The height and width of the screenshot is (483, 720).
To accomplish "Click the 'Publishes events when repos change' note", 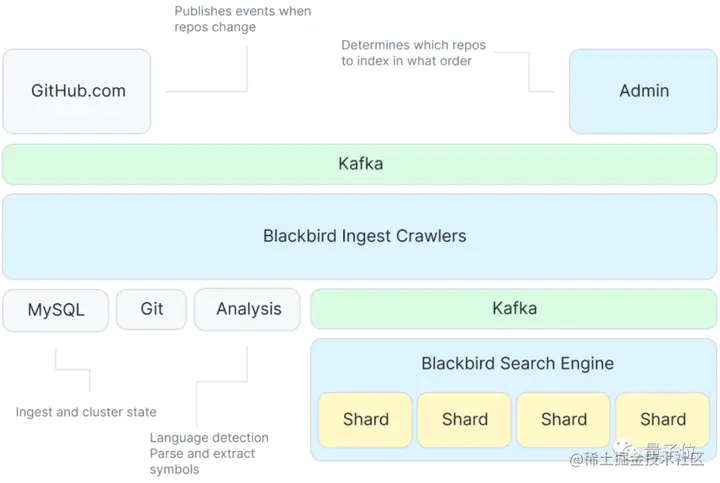I will [242, 19].
